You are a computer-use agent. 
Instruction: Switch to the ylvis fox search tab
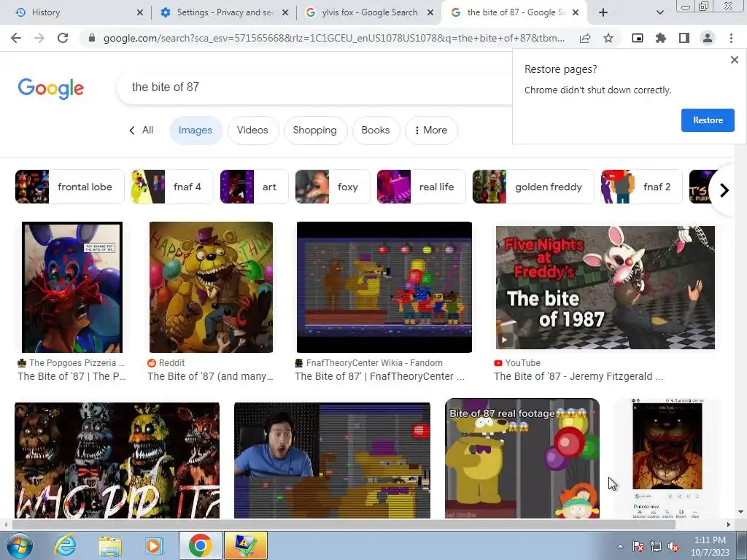365,13
